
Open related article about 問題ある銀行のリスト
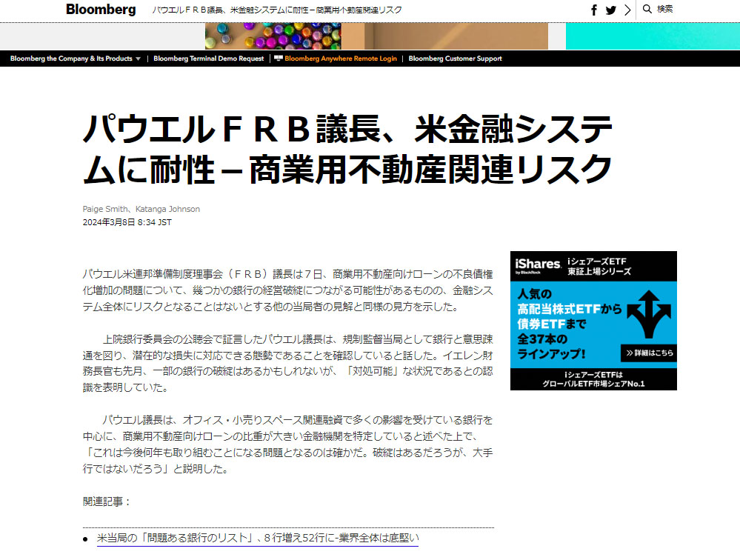click(x=258, y=538)
